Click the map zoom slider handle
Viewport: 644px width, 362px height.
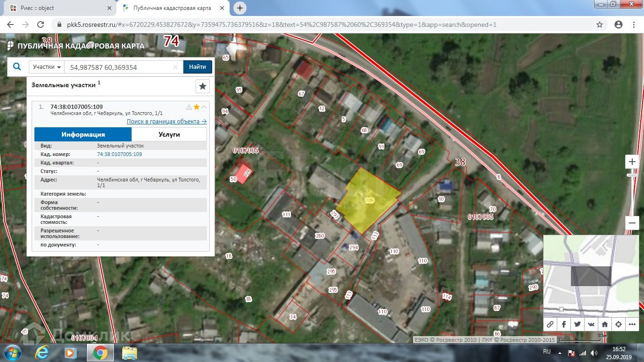tap(632, 175)
